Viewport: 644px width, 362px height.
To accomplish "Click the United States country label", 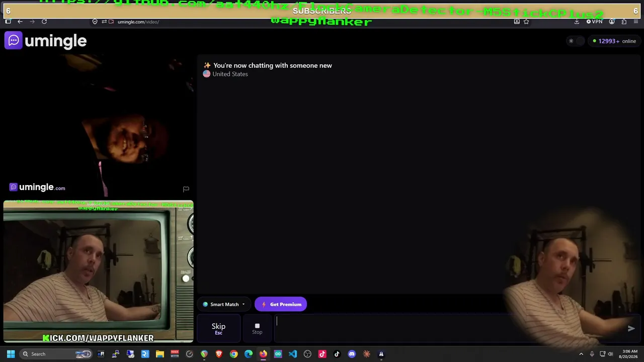I will (x=230, y=74).
